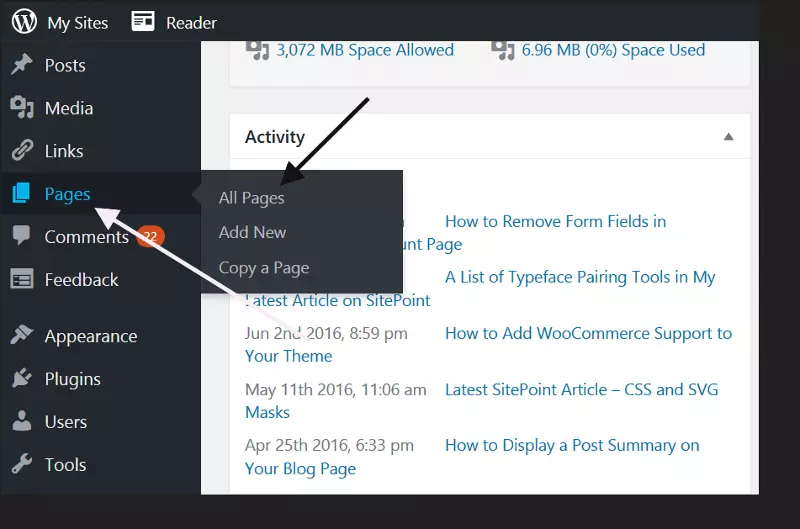This screenshot has height=529, width=800.
Task: Click the Pages stacked-sheets icon
Action: pyautogui.click(x=21, y=193)
